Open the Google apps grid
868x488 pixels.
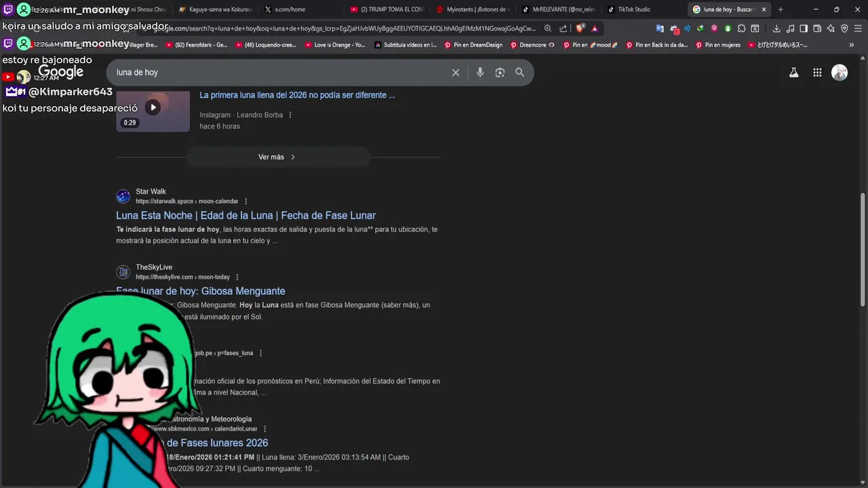817,73
